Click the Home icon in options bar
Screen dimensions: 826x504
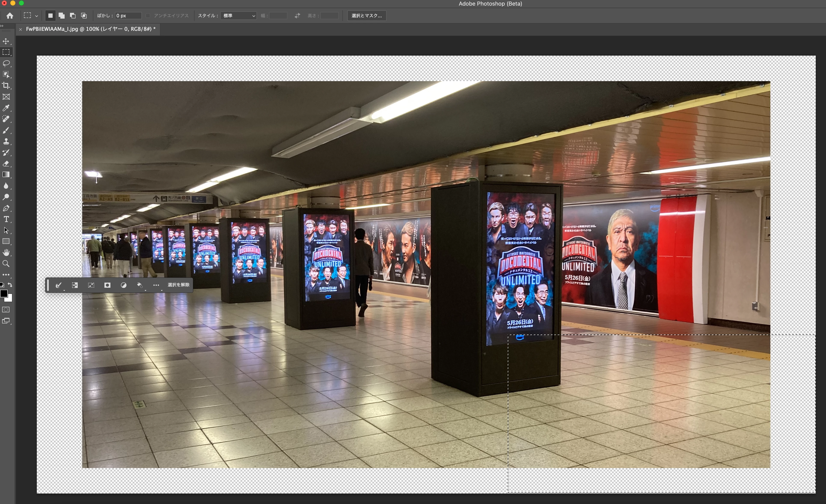tap(10, 15)
